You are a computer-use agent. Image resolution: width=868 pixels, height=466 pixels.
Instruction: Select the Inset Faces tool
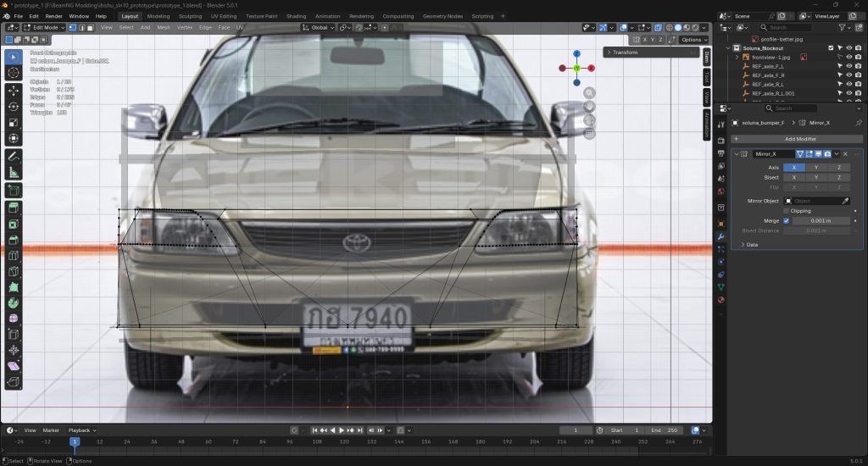point(14,225)
